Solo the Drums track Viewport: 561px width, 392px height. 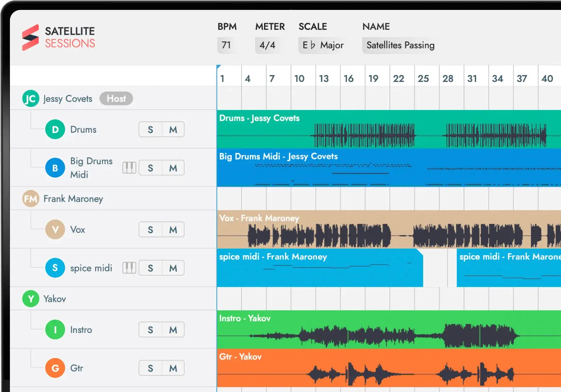(151, 129)
